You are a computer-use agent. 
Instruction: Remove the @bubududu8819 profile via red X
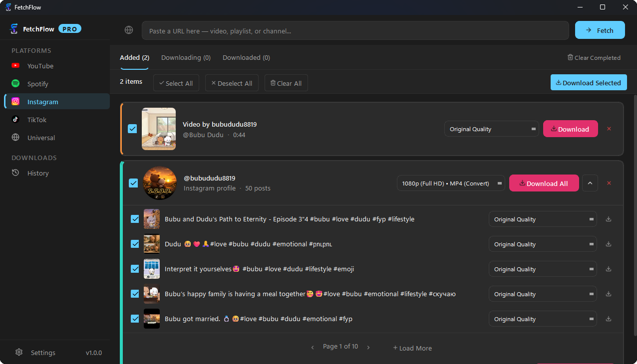click(x=609, y=183)
